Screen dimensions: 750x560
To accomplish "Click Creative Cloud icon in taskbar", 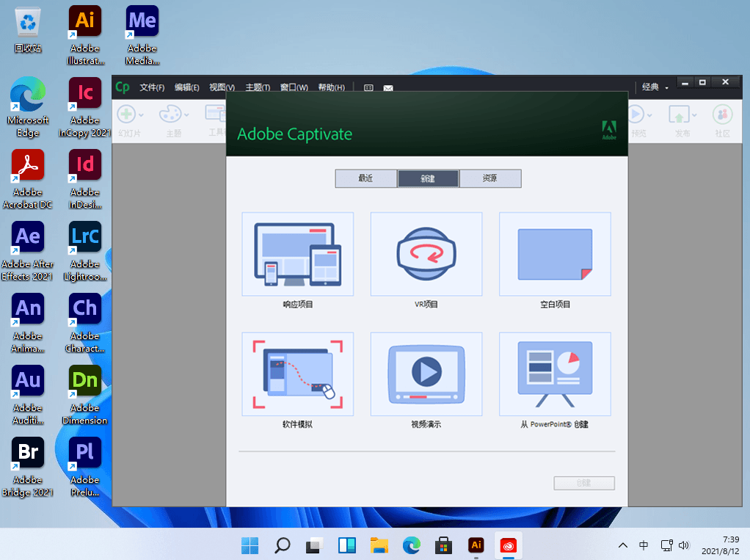I will point(508,545).
